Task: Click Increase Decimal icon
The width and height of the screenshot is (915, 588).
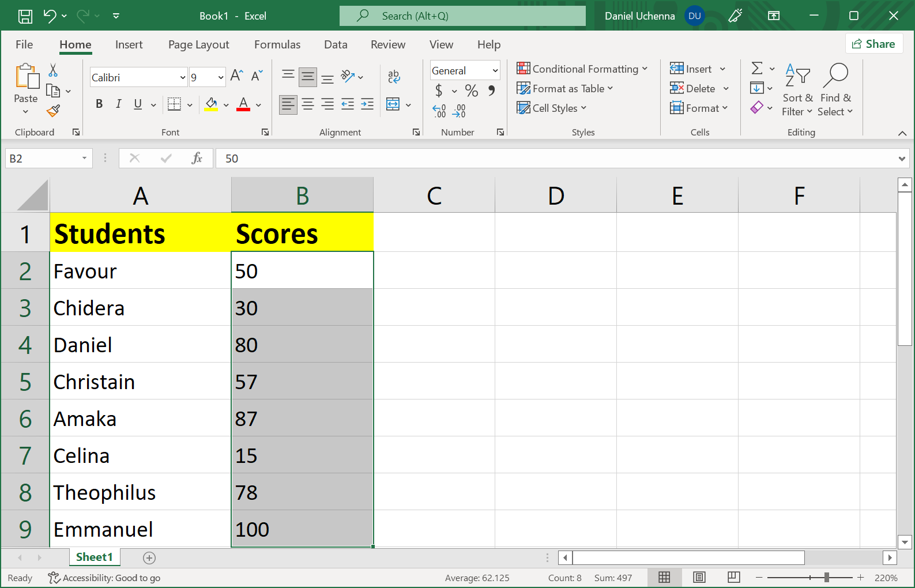Action: tap(439, 111)
